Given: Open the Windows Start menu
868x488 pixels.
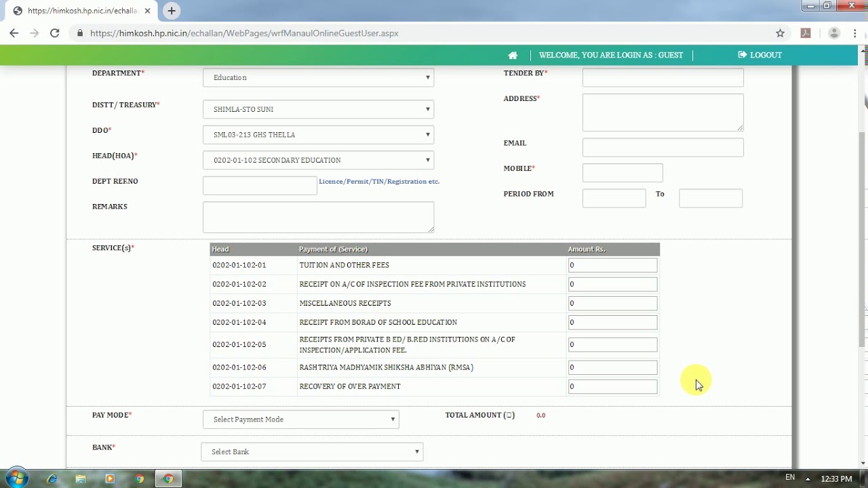Looking at the screenshot, I should pos(17,478).
